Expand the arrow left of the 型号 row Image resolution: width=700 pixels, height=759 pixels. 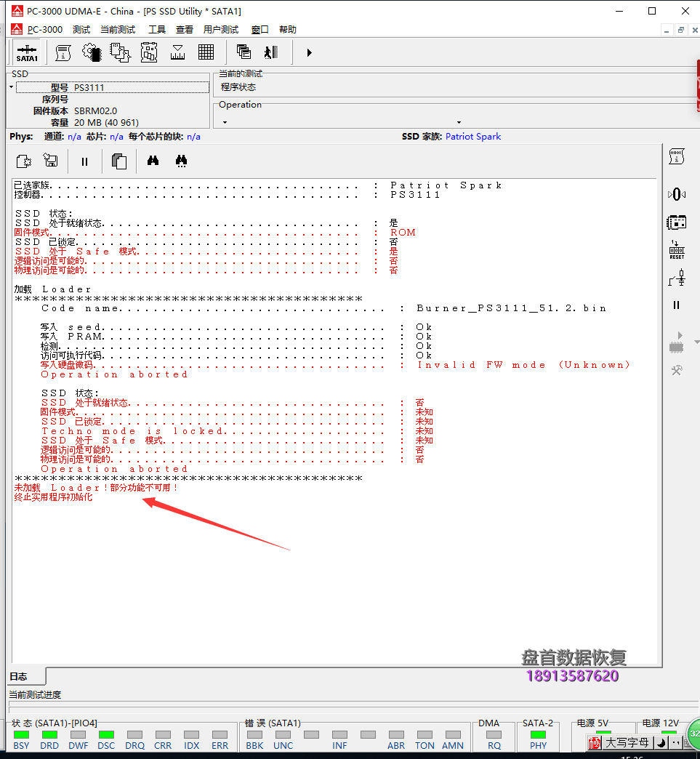tap(11, 88)
